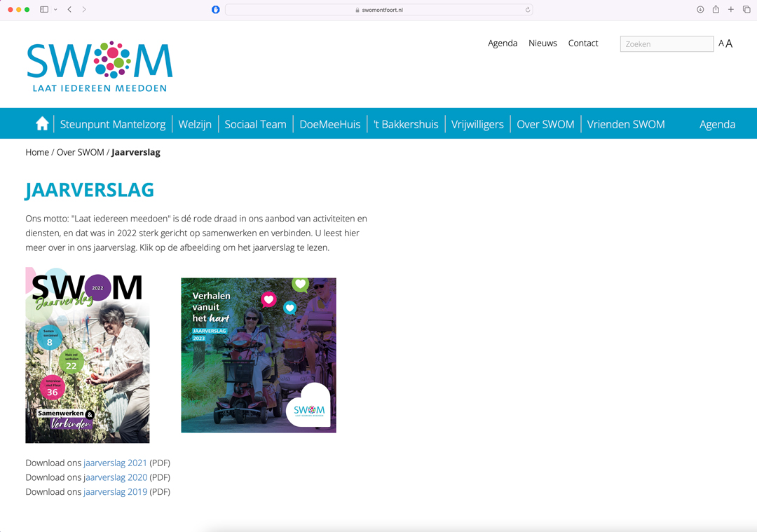Open the downloads icon in the toolbar
757x532 pixels.
pyautogui.click(x=700, y=10)
